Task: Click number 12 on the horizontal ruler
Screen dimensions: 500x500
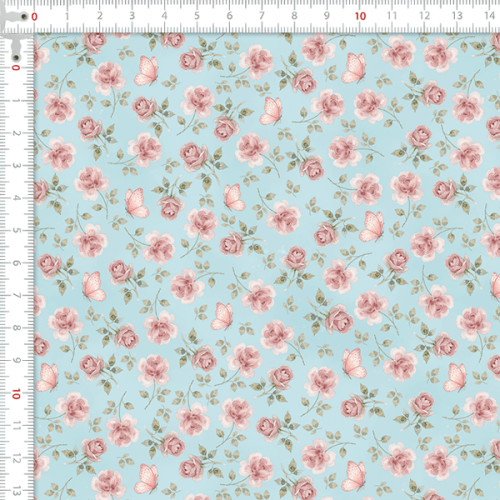Action: tap(425, 16)
